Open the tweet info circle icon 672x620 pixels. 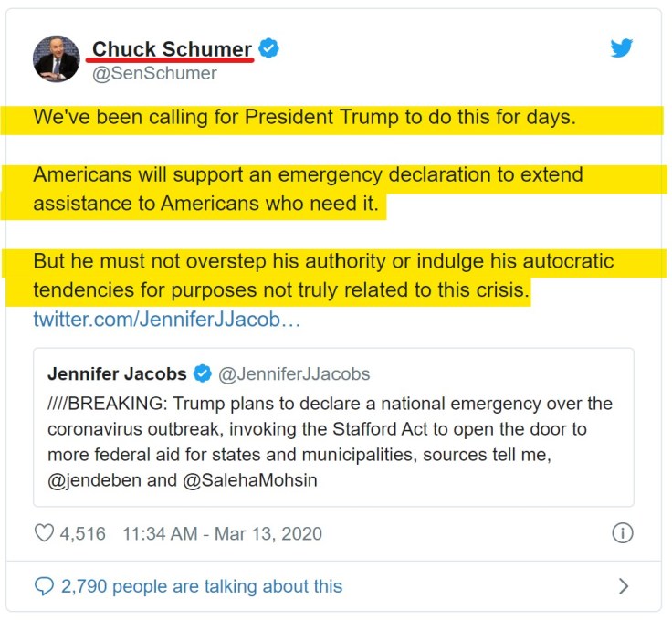pos(622,533)
